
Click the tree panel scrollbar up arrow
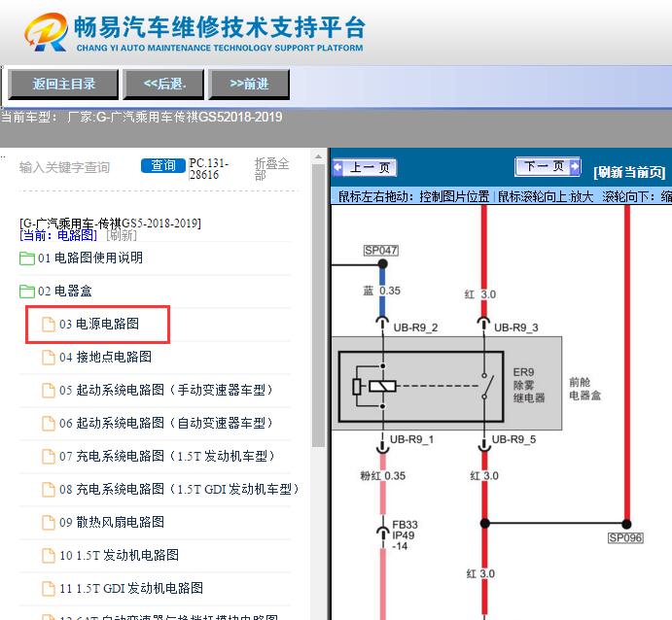[318, 156]
